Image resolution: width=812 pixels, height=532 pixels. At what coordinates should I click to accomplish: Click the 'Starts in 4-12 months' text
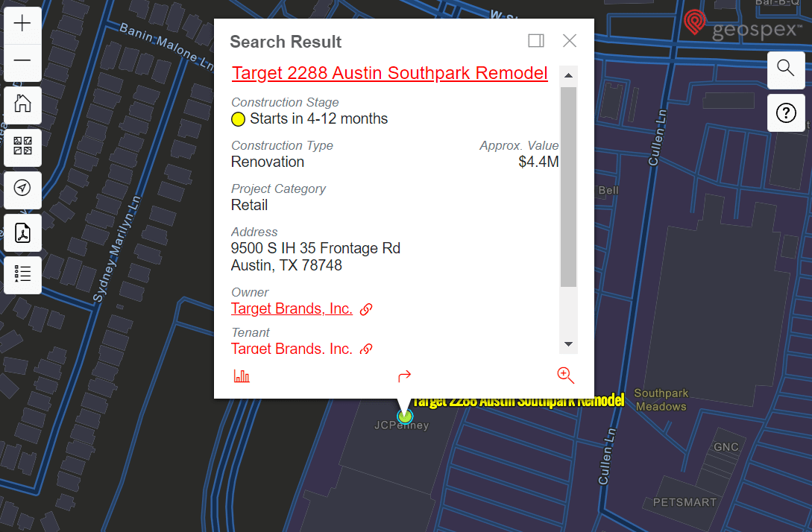click(318, 119)
